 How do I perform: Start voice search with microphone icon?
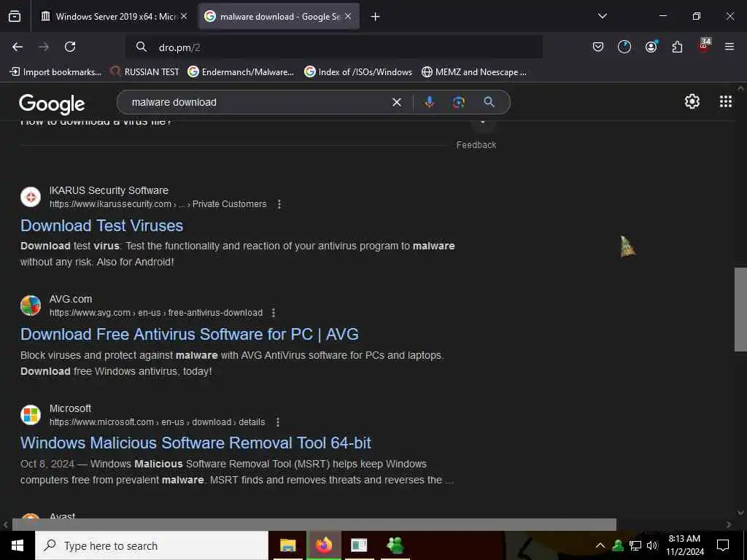pos(429,102)
